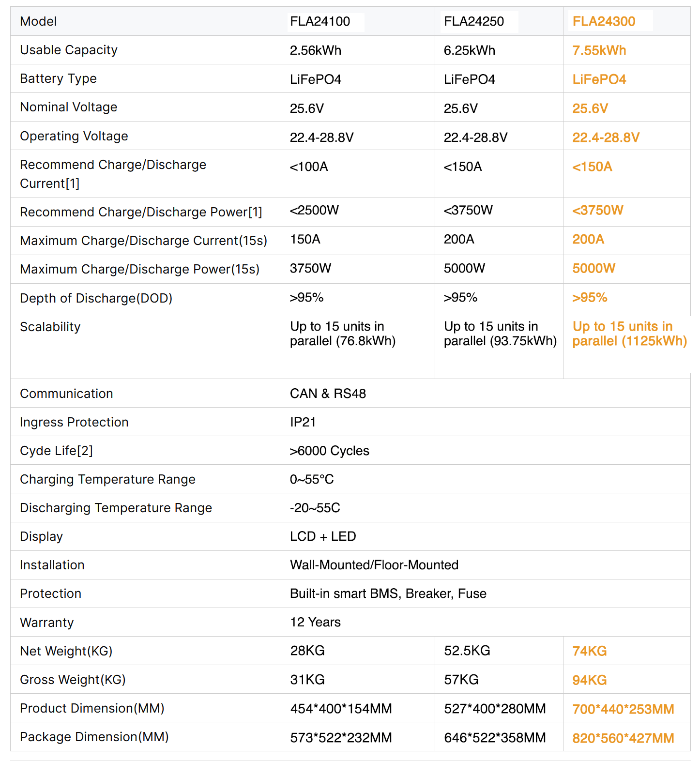Viewport: 700px width, 761px height.
Task: Click the Wall-Mounted/Floor-Mounted installation value
Action: 374,565
